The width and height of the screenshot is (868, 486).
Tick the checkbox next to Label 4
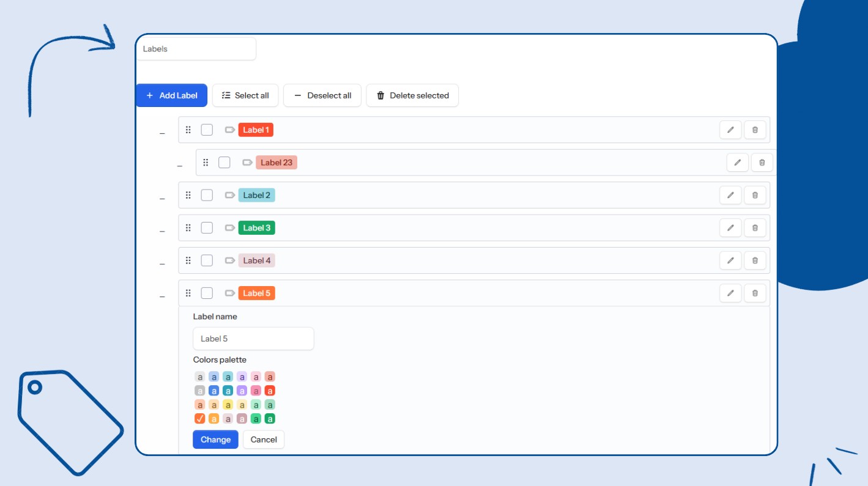[x=206, y=260]
